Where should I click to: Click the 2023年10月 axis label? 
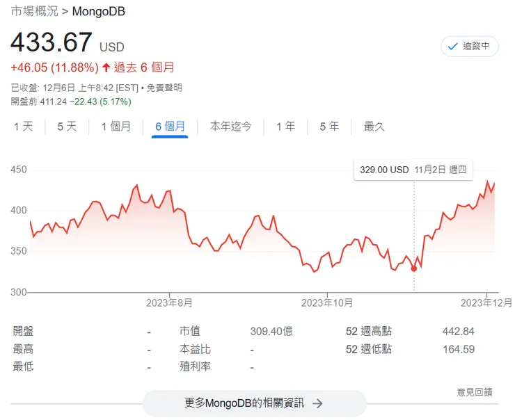[x=327, y=303]
